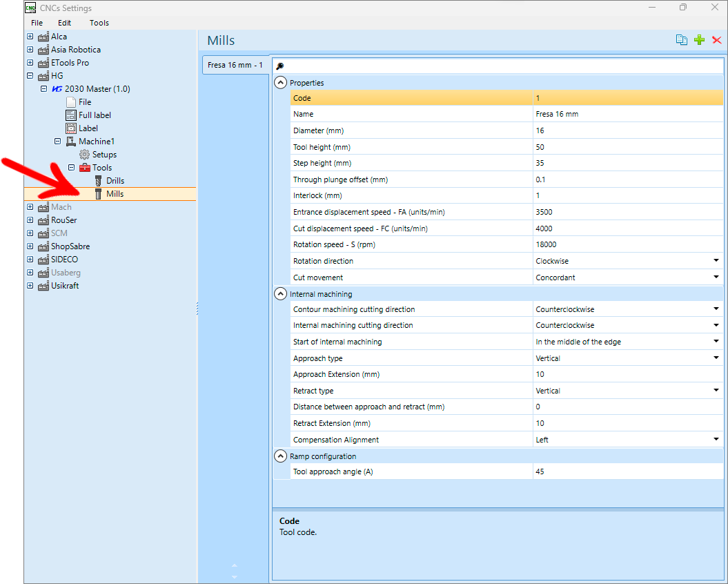This screenshot has height=584, width=728.
Task: Open the Edit menu
Action: pos(65,23)
